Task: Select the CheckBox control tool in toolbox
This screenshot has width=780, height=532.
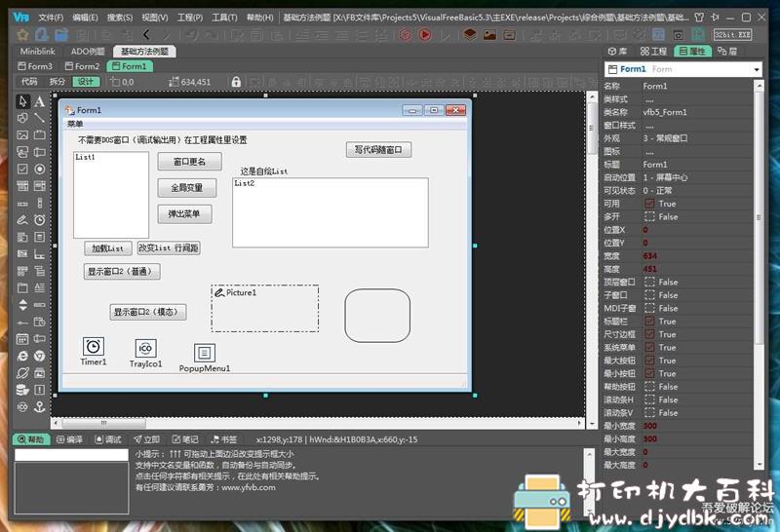Action: tap(22, 169)
